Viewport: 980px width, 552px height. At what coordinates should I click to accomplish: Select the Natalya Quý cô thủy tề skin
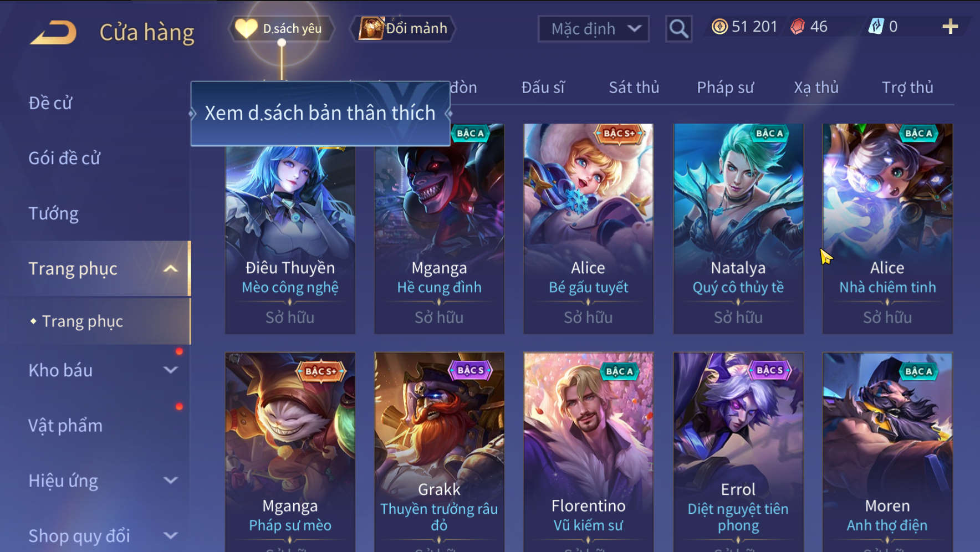tap(738, 228)
